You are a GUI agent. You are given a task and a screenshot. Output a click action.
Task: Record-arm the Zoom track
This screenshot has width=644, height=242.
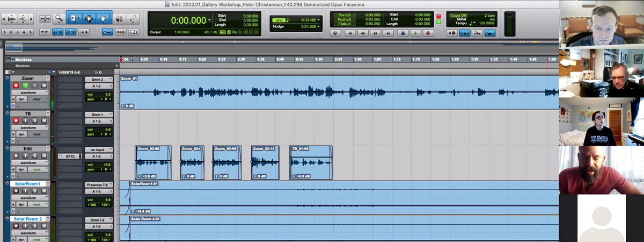pos(16,86)
